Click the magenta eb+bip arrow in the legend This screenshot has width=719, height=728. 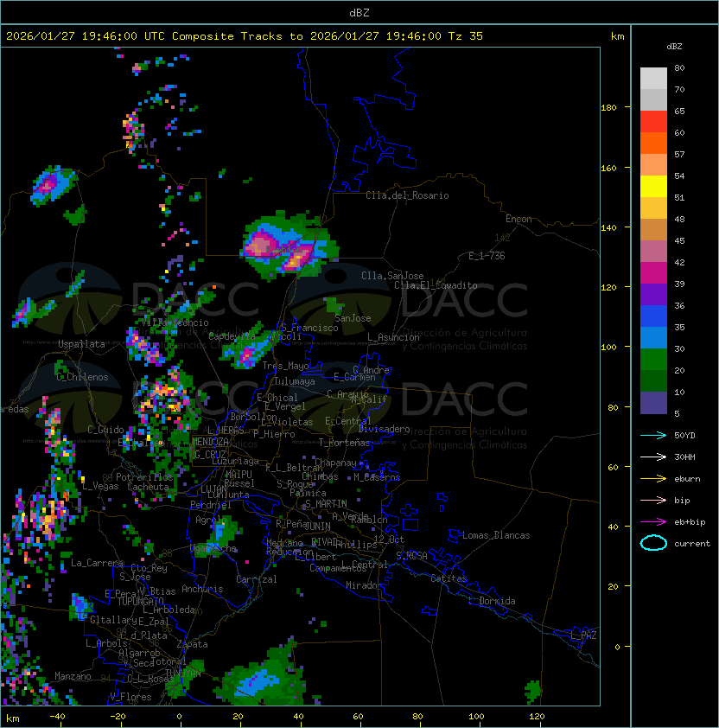tap(653, 522)
